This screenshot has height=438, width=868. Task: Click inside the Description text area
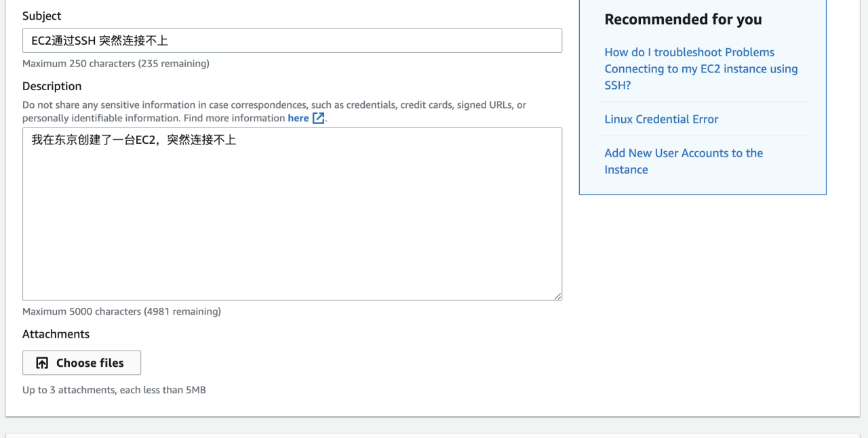pos(292,214)
